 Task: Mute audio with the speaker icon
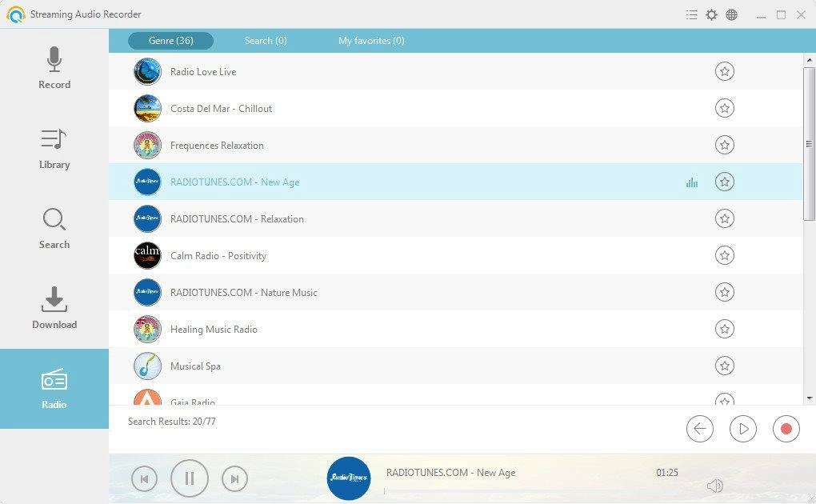pyautogui.click(x=714, y=486)
